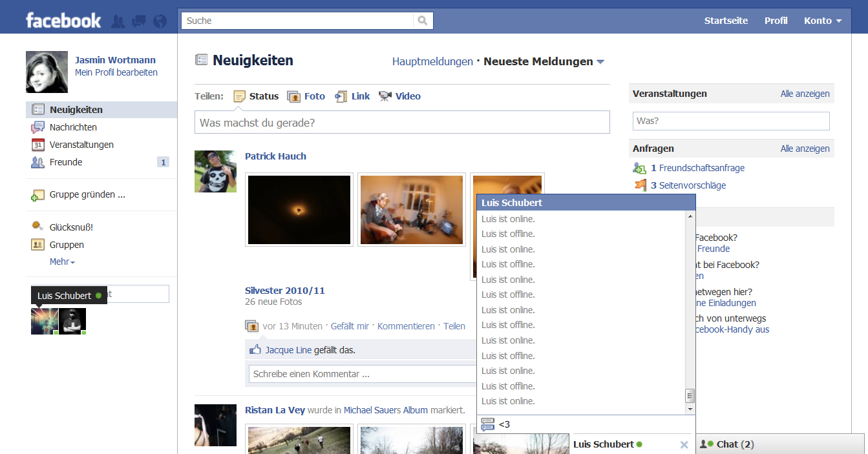Image resolution: width=868 pixels, height=454 pixels.
Task: Open Profil in top navigation
Action: point(776,21)
